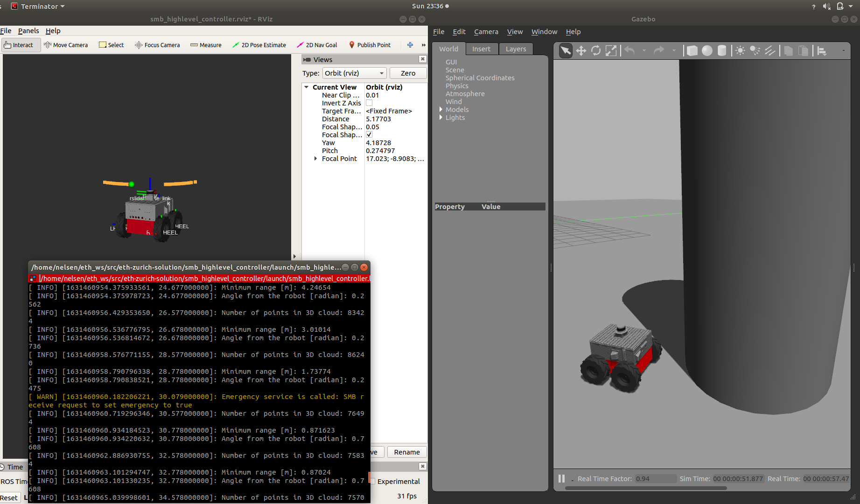Add a spot light in Gazebo
The image size is (860, 504).
(x=755, y=50)
